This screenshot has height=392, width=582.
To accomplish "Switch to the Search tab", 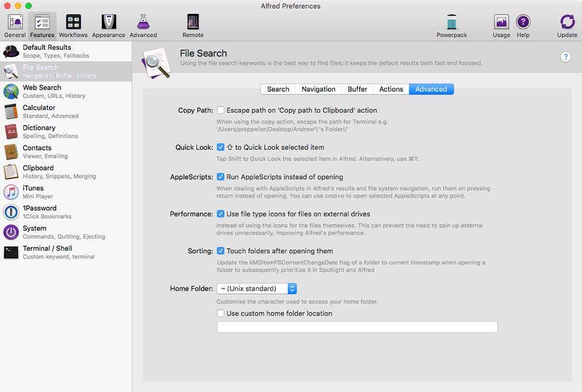I will (x=278, y=89).
